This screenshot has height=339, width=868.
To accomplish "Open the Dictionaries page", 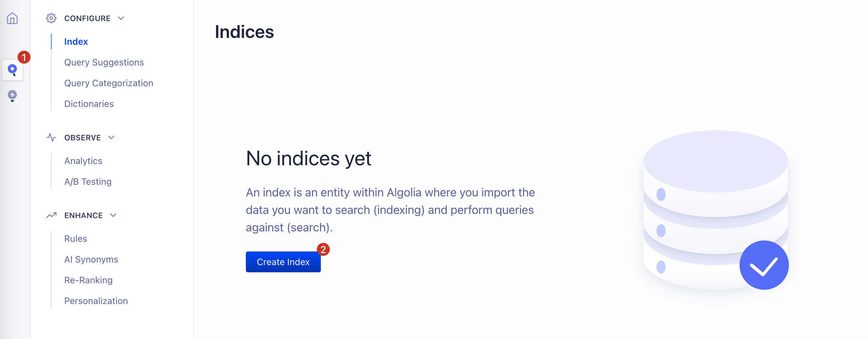I will click(89, 104).
